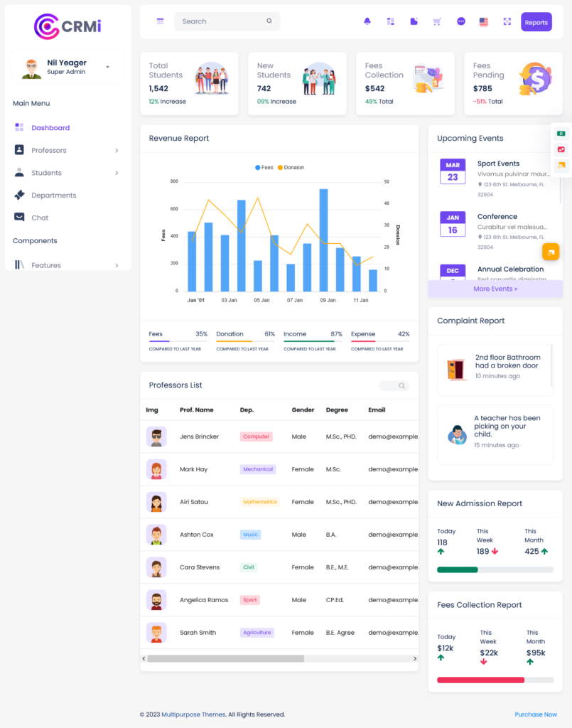Toggle the sidebar with the hamburger icon
This screenshot has width=572, height=728.
click(160, 21)
